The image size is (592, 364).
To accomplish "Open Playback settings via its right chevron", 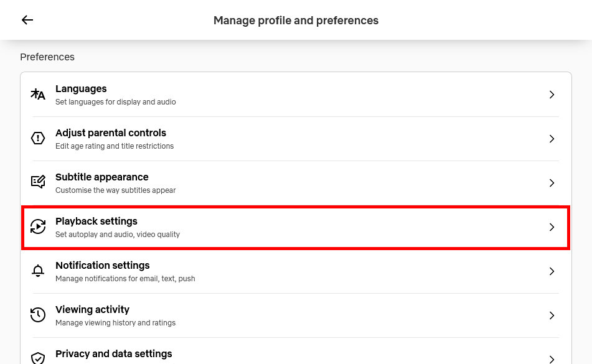I will [552, 226].
